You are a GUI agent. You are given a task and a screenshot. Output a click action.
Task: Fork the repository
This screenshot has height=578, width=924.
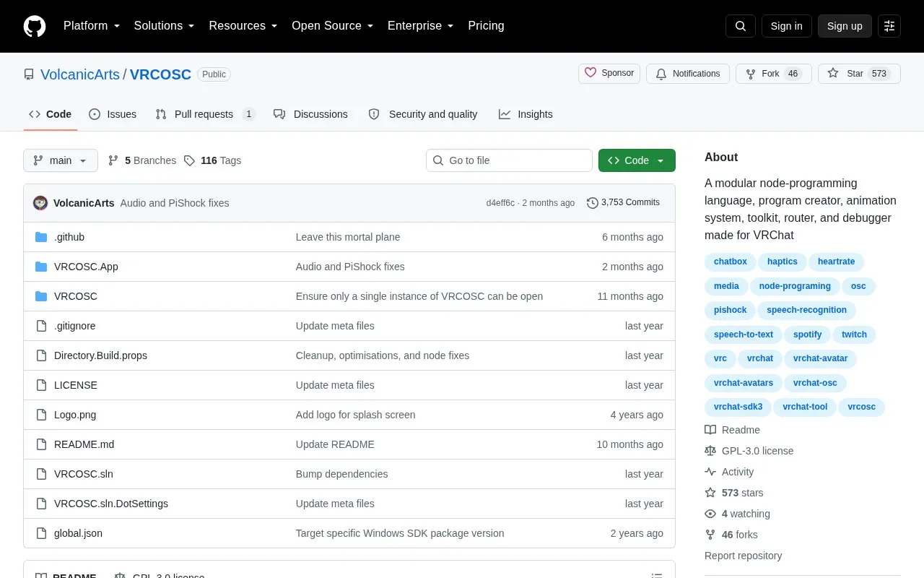tap(774, 74)
